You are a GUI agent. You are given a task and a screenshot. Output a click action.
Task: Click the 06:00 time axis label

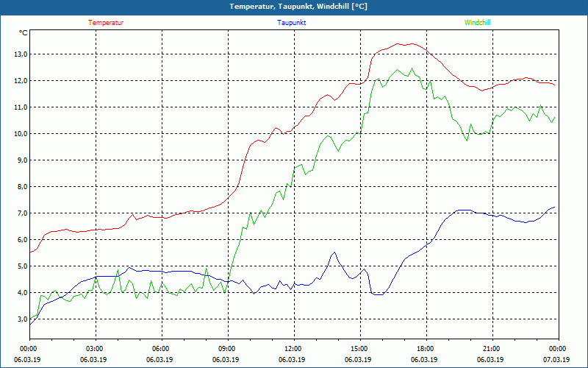[162, 349]
